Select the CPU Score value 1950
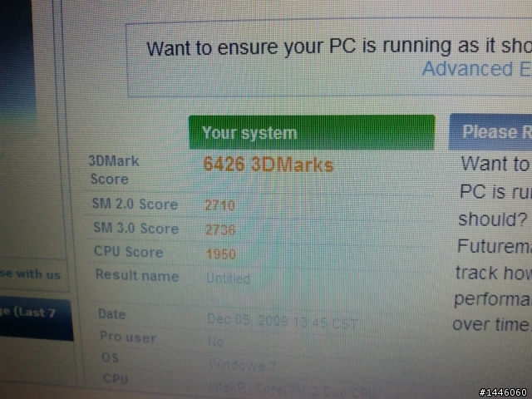This screenshot has height=399, width=532. coord(221,254)
